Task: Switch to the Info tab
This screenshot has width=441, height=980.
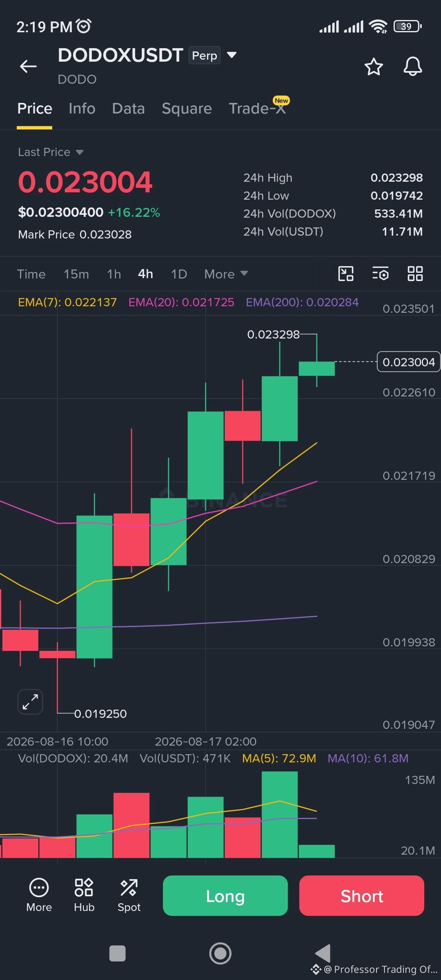Action: pos(82,109)
